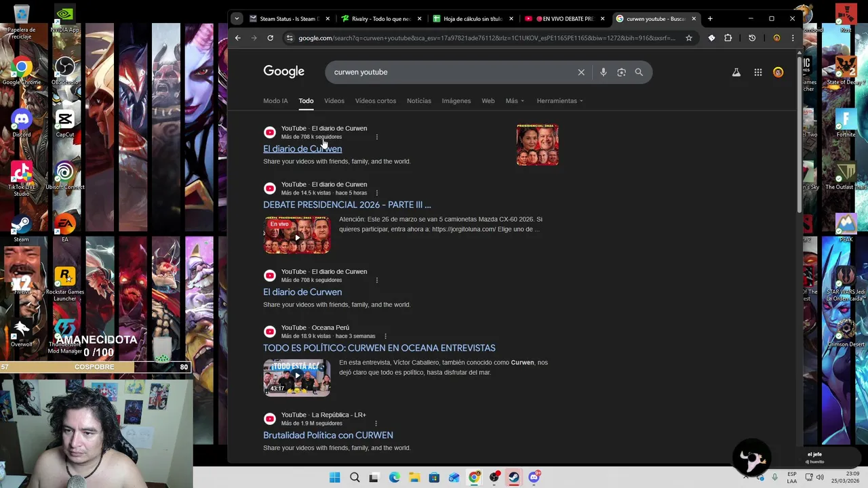Open Fortnite desktop shortcut

(846, 124)
